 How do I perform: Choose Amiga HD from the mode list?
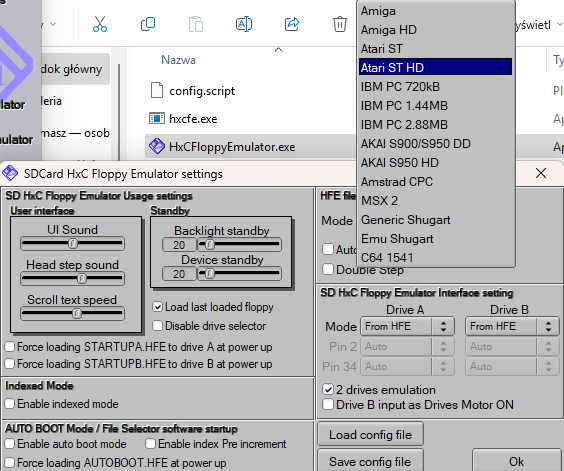click(x=435, y=30)
